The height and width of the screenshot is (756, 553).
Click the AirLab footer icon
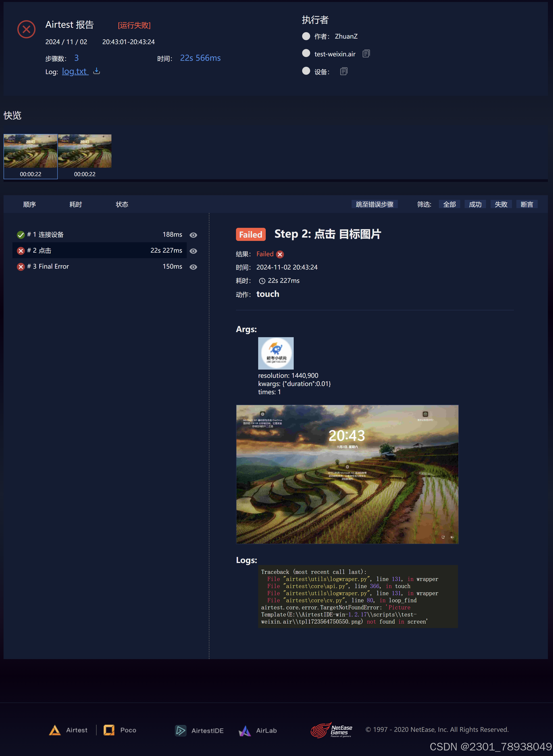click(245, 730)
